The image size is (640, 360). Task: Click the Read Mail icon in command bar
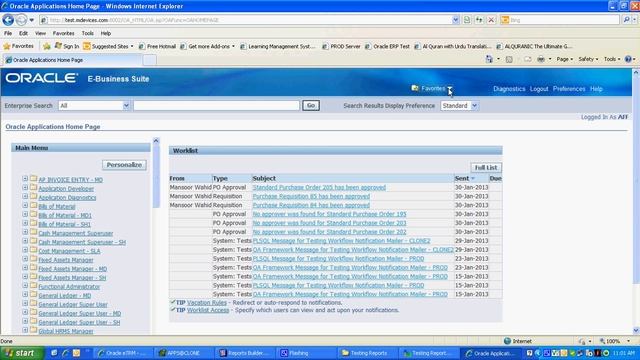pos(527,59)
